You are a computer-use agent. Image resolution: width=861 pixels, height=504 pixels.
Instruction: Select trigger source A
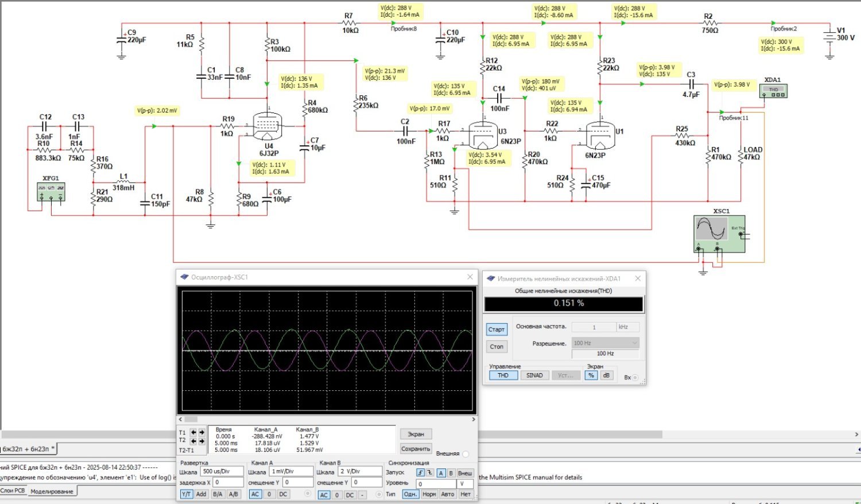(441, 473)
